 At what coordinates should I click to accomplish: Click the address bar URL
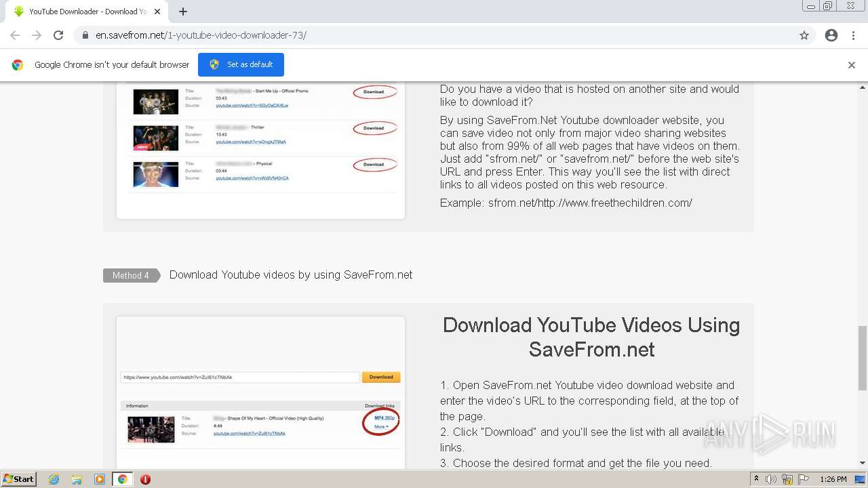point(201,35)
